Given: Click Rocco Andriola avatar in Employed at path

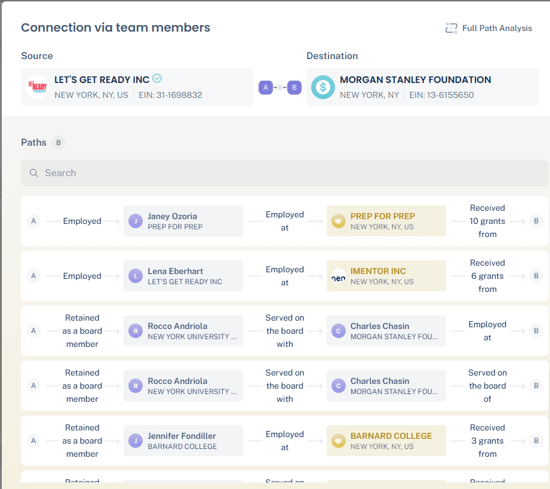Looking at the screenshot, I should click(135, 331).
